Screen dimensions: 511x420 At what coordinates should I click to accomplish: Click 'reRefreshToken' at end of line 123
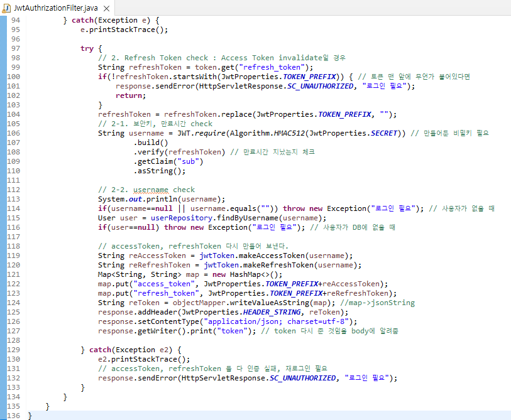[x=358, y=294]
